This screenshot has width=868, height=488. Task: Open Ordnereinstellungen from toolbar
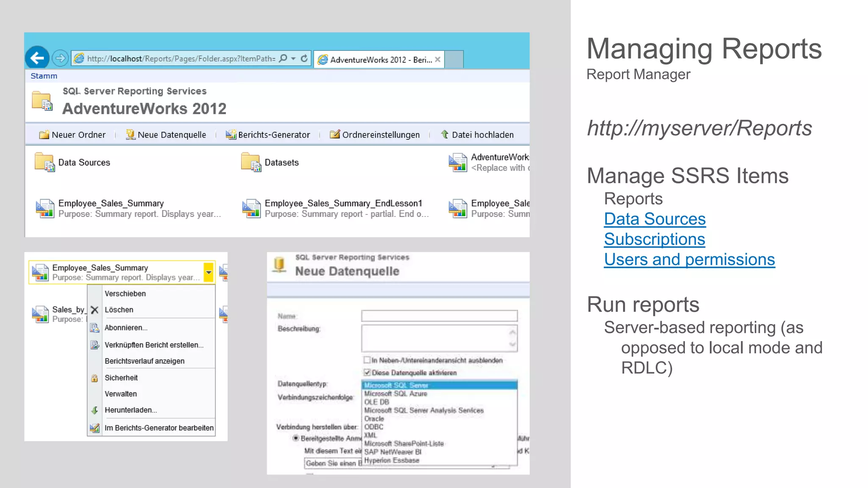pyautogui.click(x=375, y=135)
